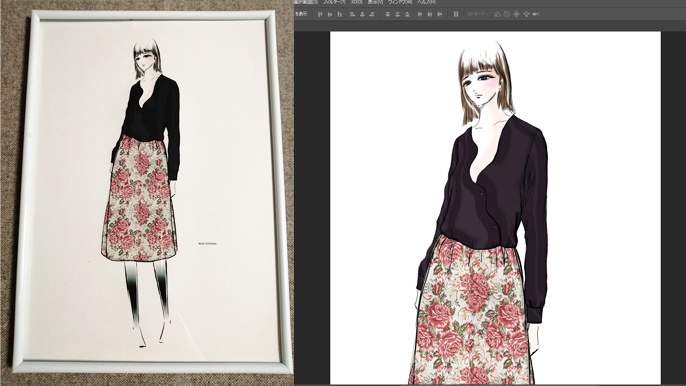Align left edges of layers
This screenshot has height=386, width=686.
(x=352, y=14)
